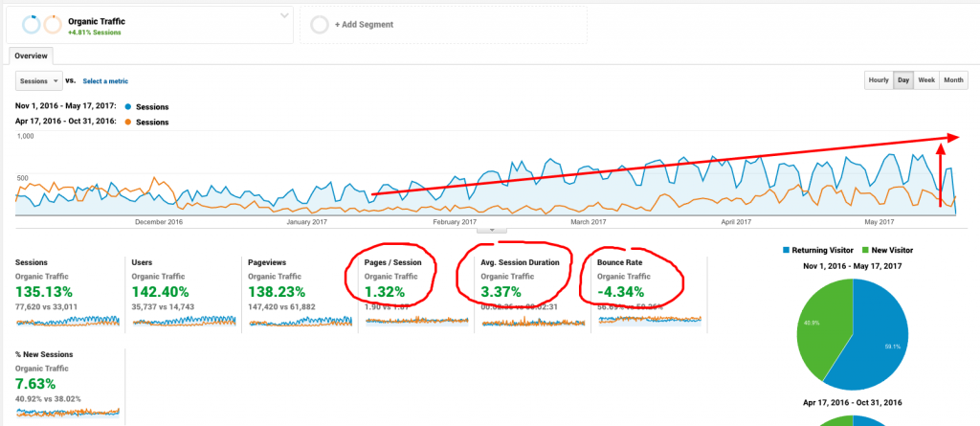The height and width of the screenshot is (426, 980).
Task: Click the Add Segment placeholder
Action: click(443, 25)
